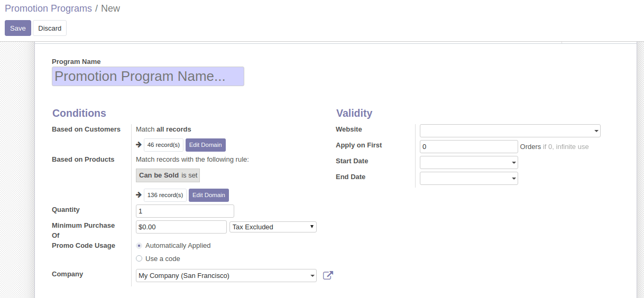Click the End Date label
The width and height of the screenshot is (644, 298).
pyautogui.click(x=351, y=177)
